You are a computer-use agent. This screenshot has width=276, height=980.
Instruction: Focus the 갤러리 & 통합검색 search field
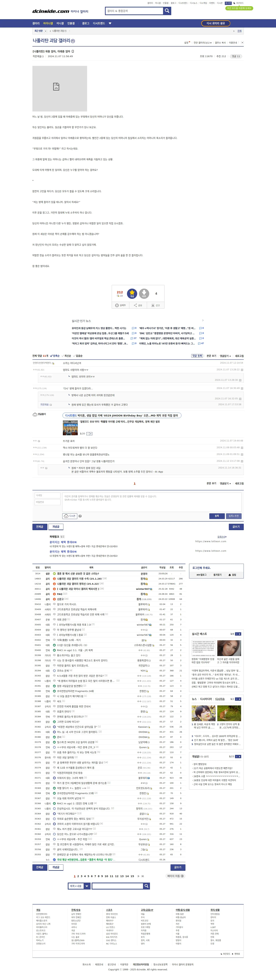[x=134, y=11]
